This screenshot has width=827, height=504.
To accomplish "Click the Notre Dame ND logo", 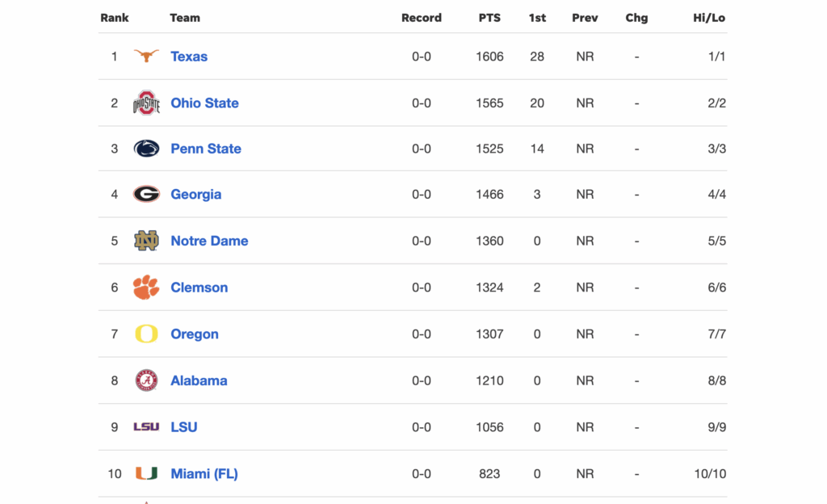I will pos(146,241).
